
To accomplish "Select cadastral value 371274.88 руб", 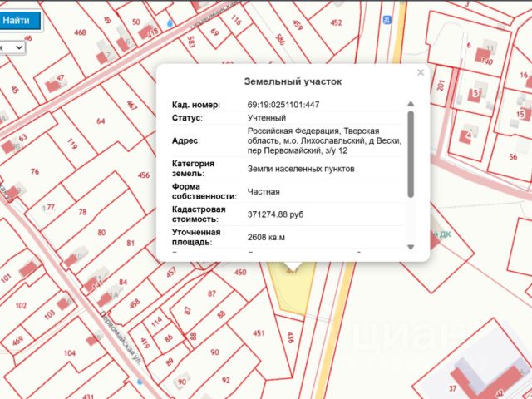I will coord(275,214).
